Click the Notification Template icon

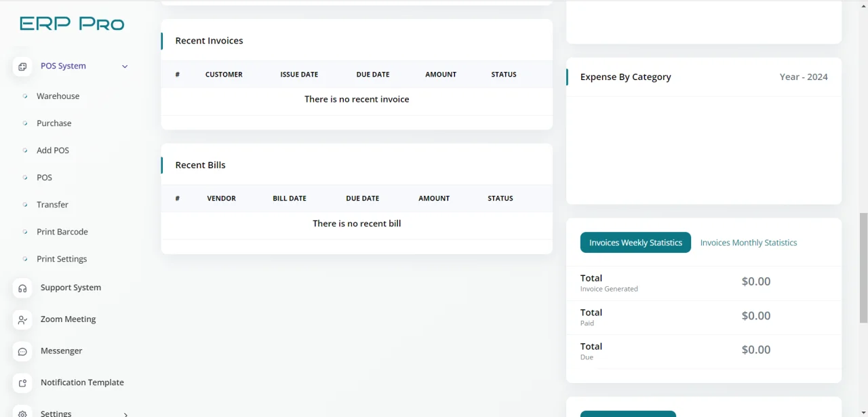(x=22, y=383)
